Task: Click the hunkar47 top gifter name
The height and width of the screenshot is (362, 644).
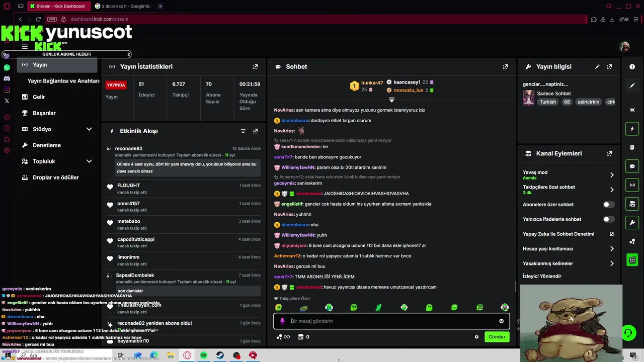Action: (372, 83)
